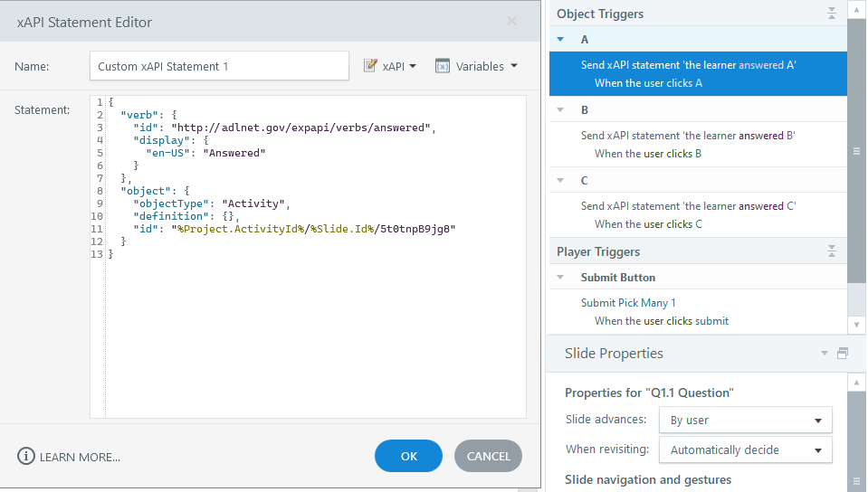Open the LEARN MORE link
Screen dimensions: 868x492
(x=80, y=457)
